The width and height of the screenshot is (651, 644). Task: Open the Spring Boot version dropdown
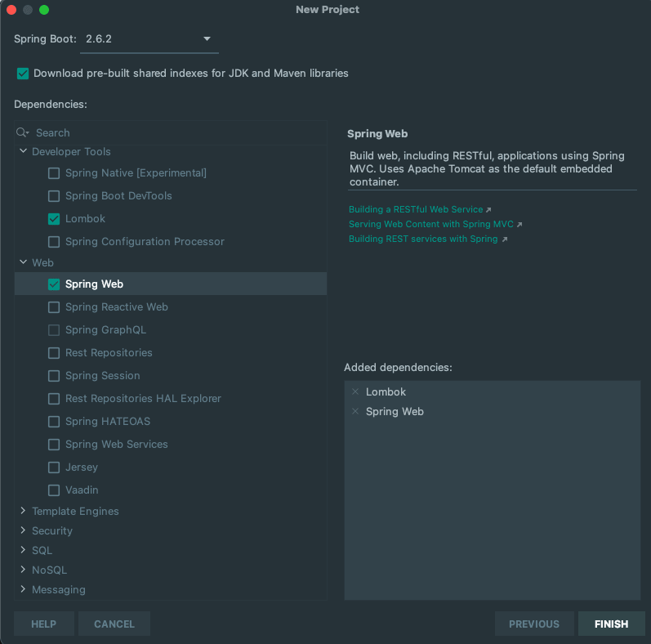pyautogui.click(x=149, y=39)
